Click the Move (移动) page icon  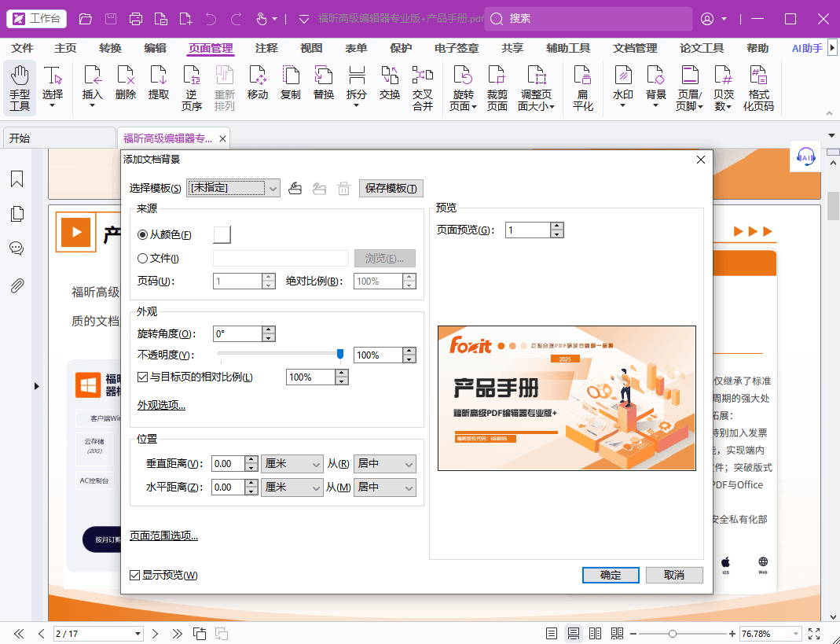(x=258, y=83)
